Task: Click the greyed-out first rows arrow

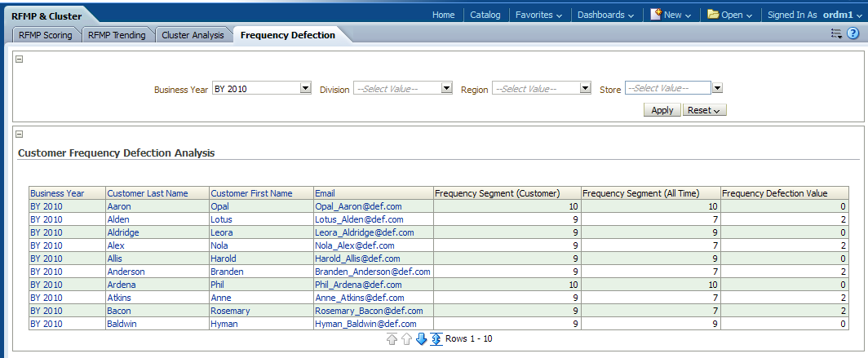Action: 392,339
